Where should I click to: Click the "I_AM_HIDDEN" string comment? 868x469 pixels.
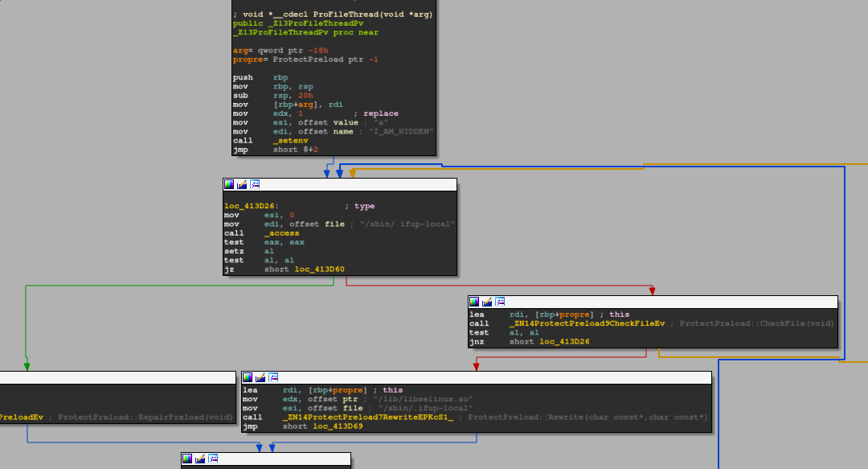tap(401, 132)
